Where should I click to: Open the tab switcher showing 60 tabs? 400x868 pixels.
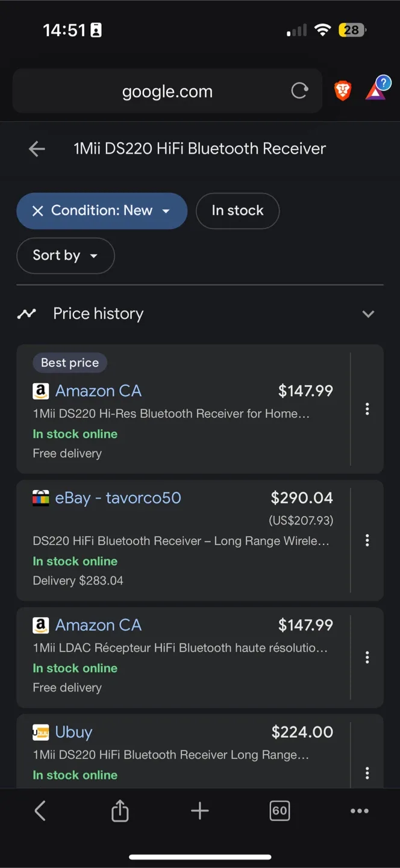tap(280, 811)
